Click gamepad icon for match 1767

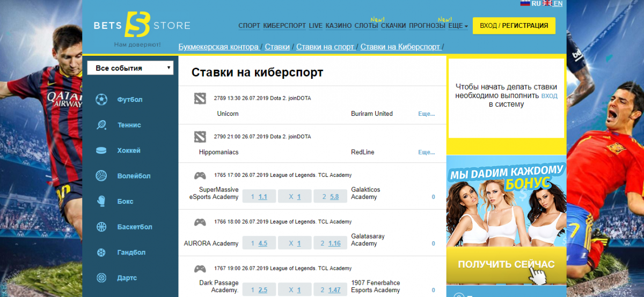200,269
